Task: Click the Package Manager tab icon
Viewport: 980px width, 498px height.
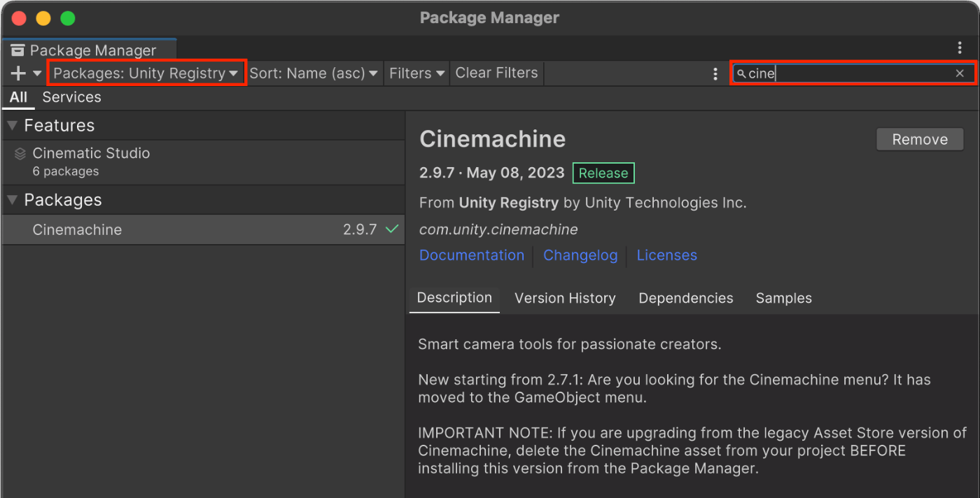Action: point(17,50)
